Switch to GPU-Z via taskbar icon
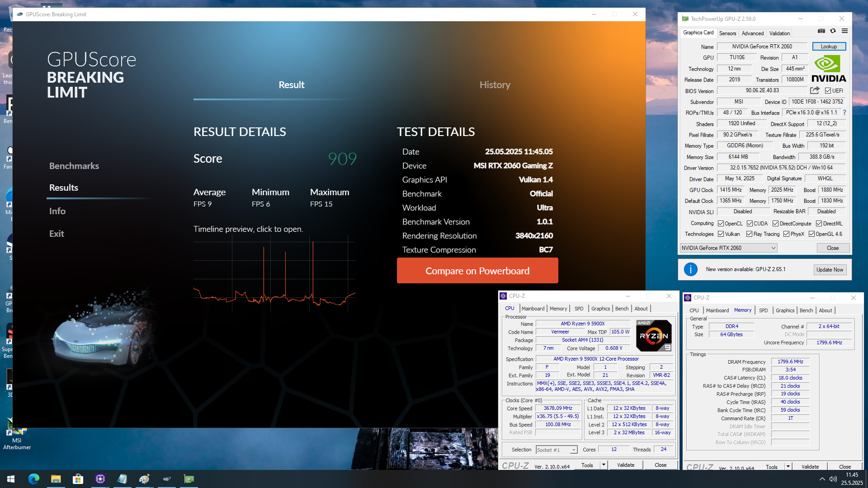This screenshot has width=868, height=488. 189,479
